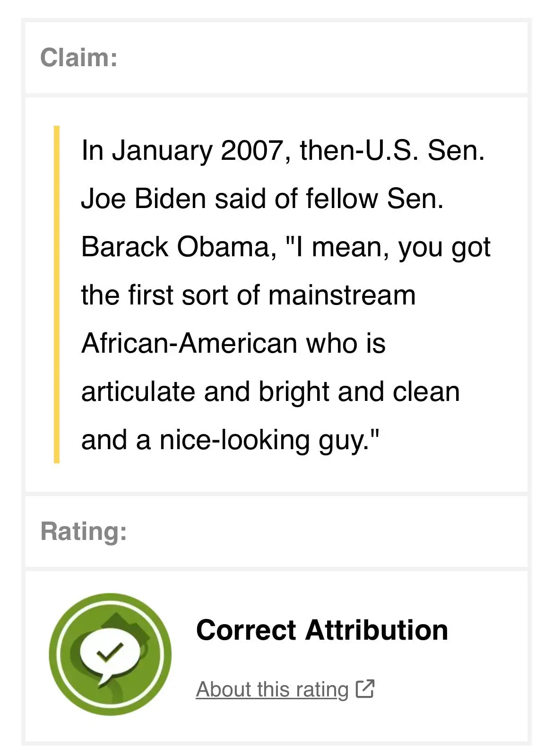The width and height of the screenshot is (553, 756).
Task: Click the "Rating:" section label
Action: (84, 531)
